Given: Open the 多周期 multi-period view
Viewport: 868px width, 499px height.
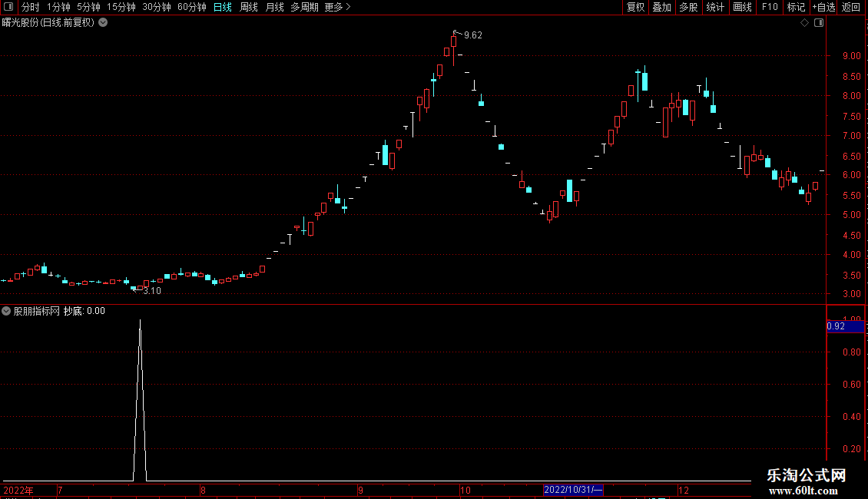Looking at the screenshot, I should 304,7.
